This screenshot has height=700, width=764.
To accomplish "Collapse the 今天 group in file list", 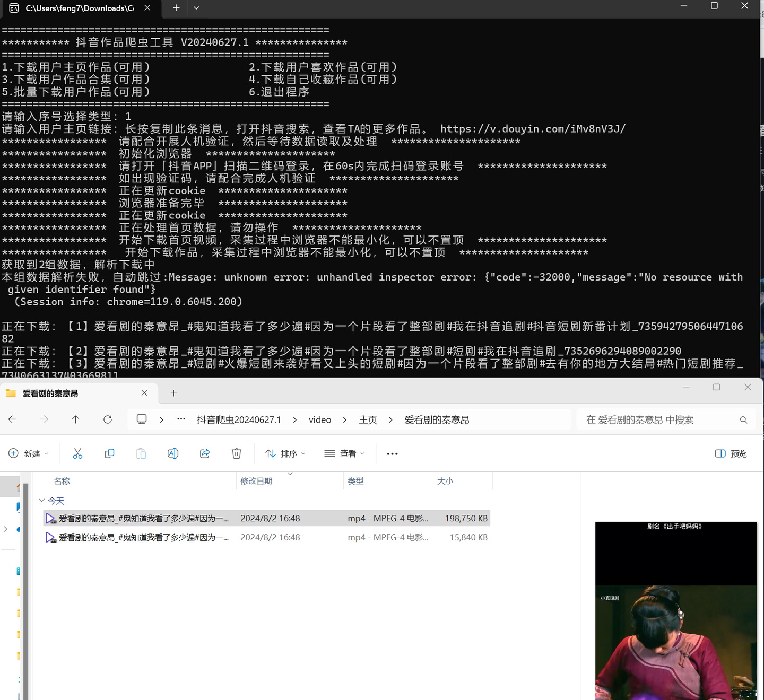I will pos(41,501).
